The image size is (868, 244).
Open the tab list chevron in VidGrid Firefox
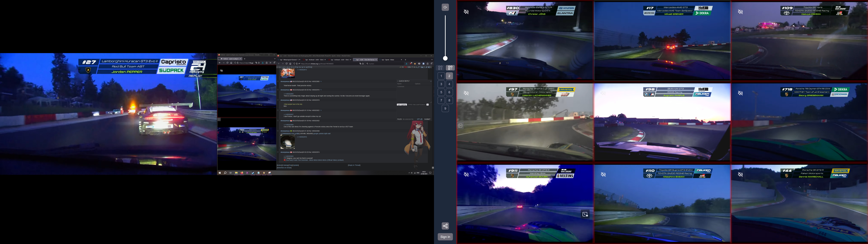pos(275,59)
